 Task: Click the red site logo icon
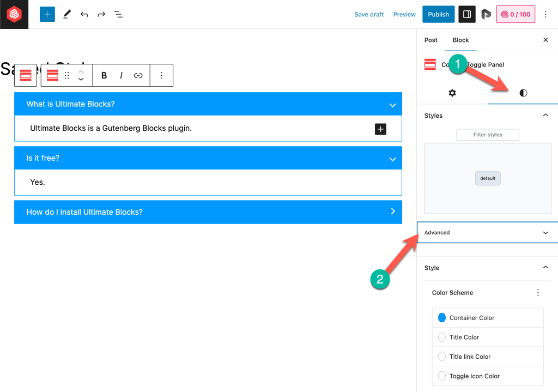(x=14, y=14)
